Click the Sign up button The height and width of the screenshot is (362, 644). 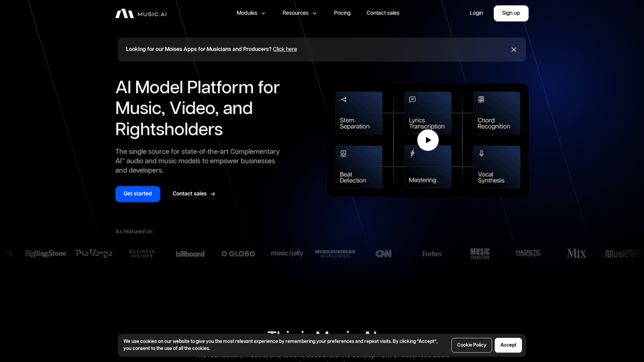point(511,13)
